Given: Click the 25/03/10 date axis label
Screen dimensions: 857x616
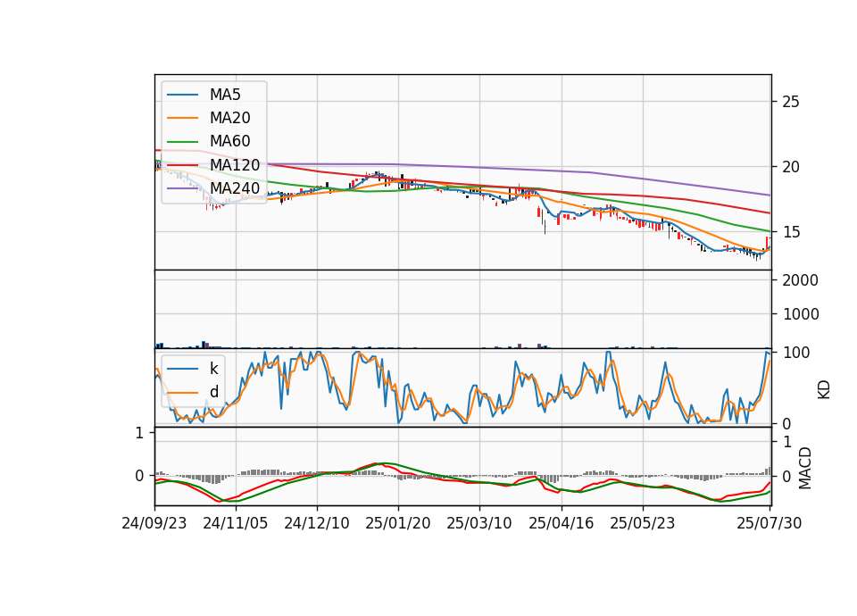Looking at the screenshot, I should 479,523.
